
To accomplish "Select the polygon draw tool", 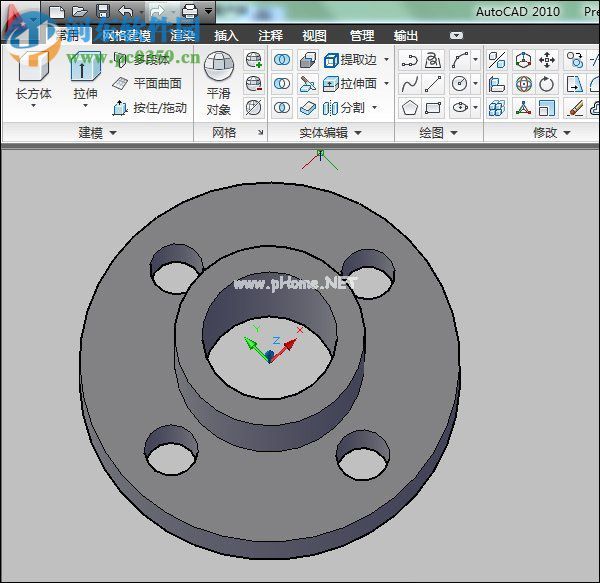I will [409, 107].
